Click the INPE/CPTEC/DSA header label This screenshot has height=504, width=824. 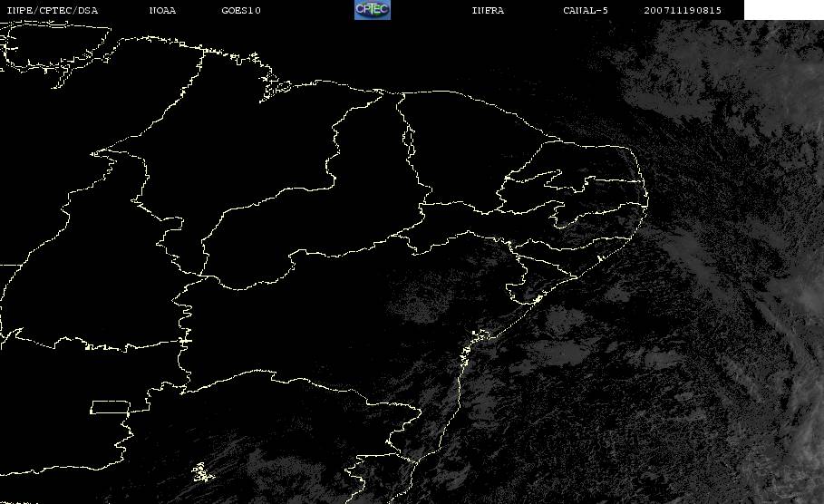(53, 11)
